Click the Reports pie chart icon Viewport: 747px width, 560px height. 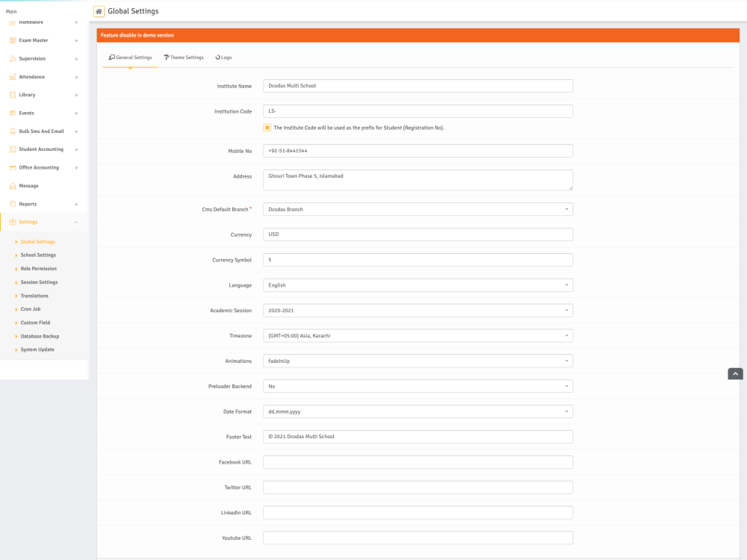(13, 204)
